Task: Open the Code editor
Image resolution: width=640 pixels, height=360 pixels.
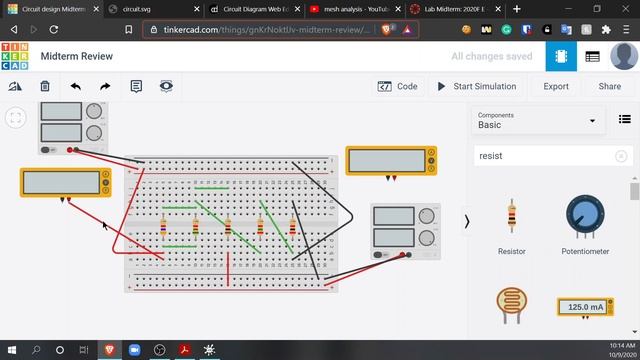Action: (x=397, y=86)
